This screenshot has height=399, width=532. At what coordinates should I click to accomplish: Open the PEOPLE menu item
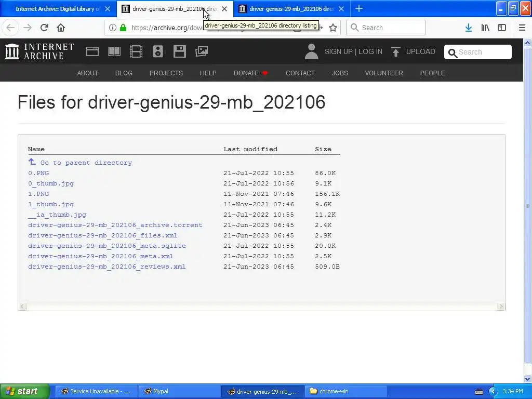click(x=433, y=73)
